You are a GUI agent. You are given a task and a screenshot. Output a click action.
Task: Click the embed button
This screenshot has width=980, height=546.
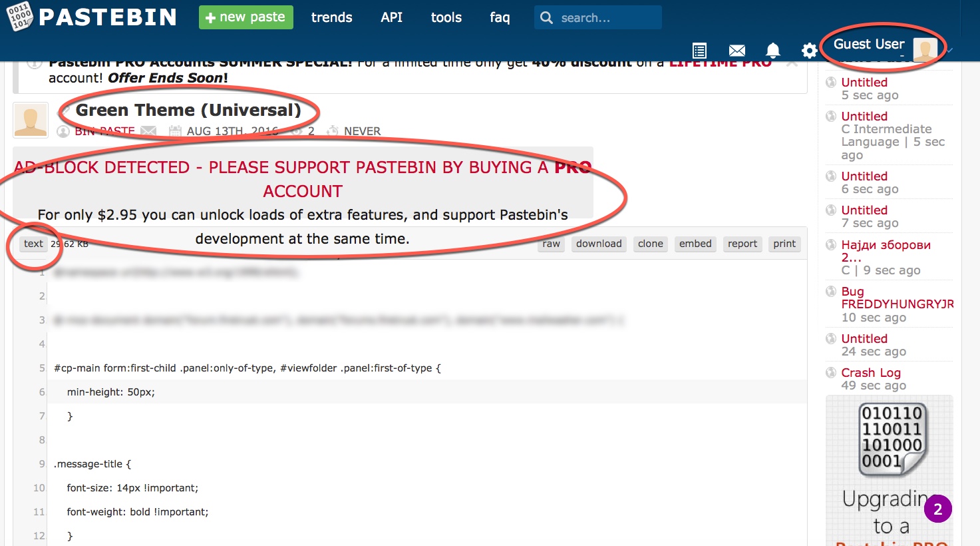[695, 244]
